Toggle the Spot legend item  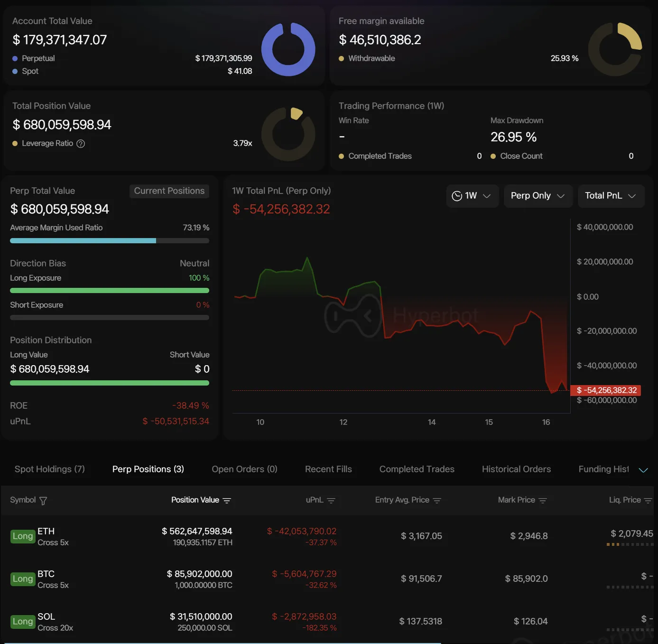tap(30, 71)
